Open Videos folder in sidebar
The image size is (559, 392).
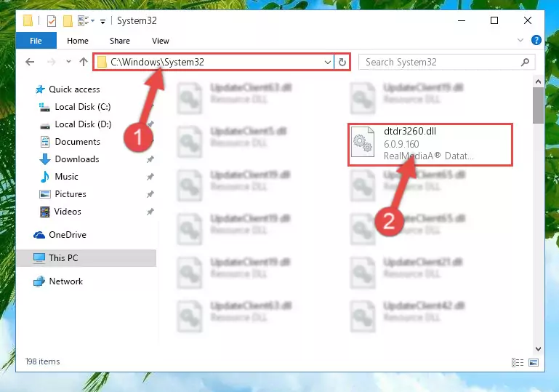(68, 212)
